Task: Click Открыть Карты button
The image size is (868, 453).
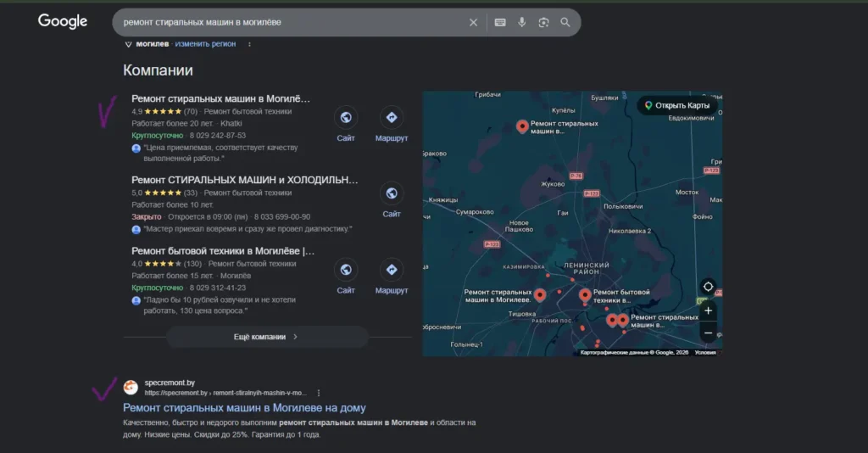Action: (x=677, y=105)
